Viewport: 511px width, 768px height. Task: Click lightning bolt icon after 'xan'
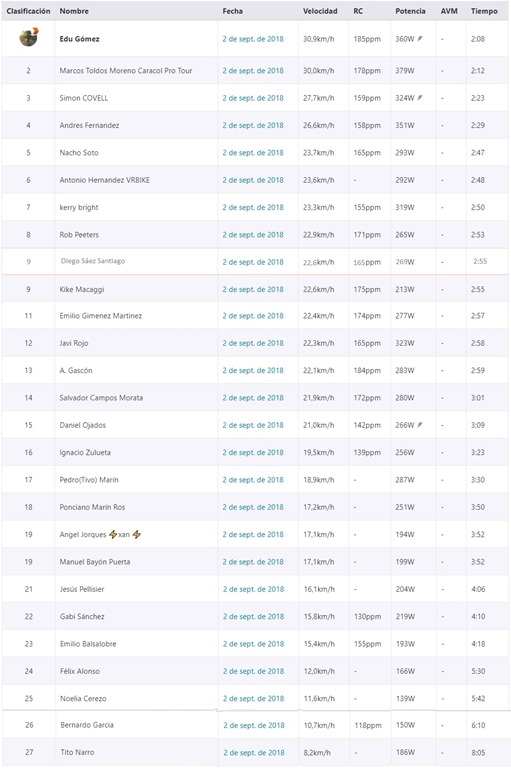(x=137, y=534)
